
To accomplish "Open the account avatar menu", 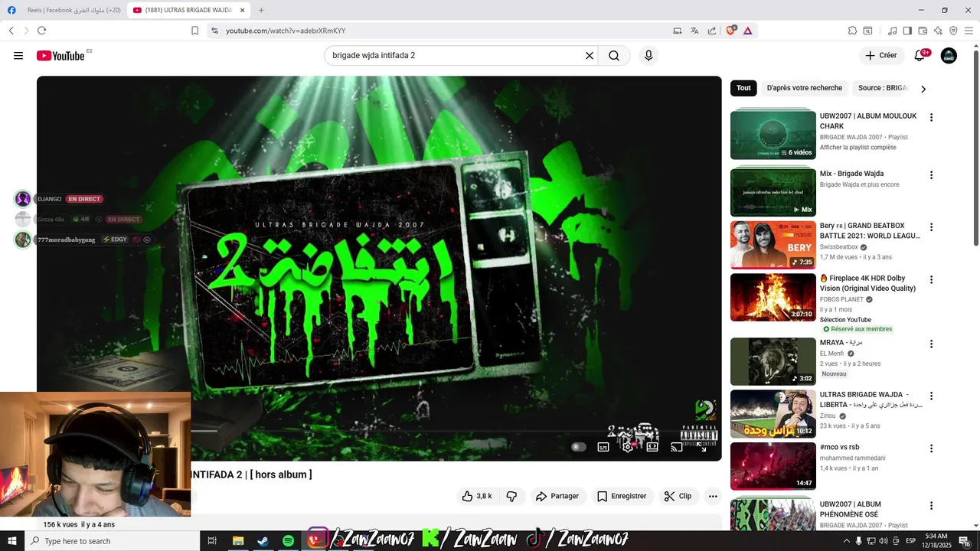I will (x=949, y=56).
